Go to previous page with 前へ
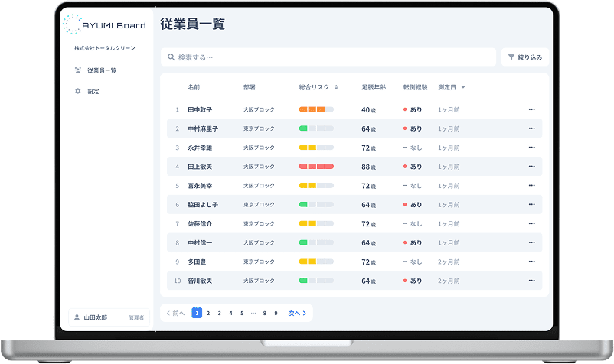This screenshot has width=614, height=364. coord(175,313)
